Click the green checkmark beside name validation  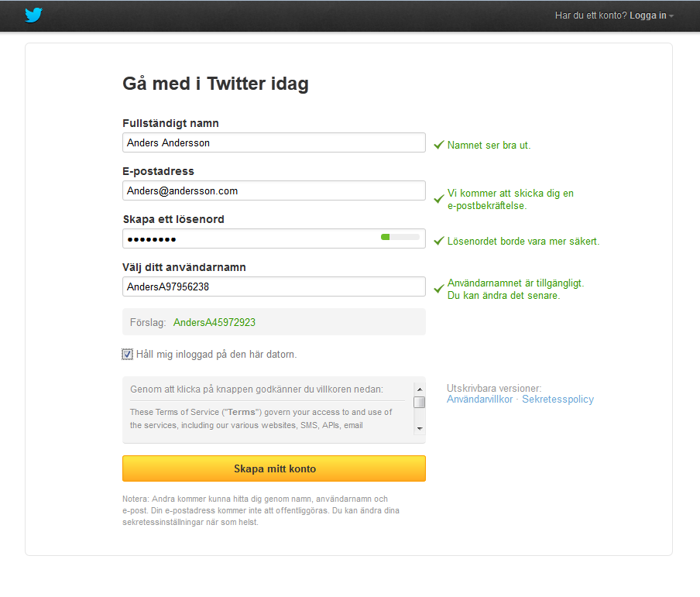tap(439, 145)
